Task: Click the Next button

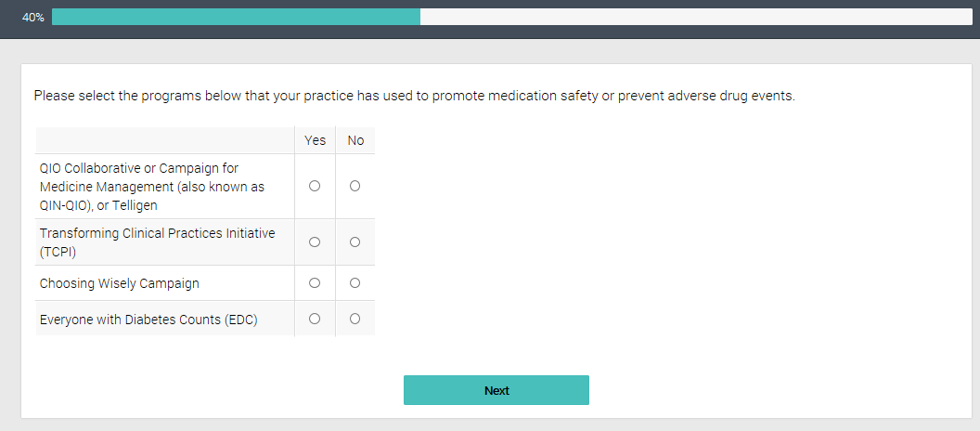Action: pyautogui.click(x=496, y=390)
